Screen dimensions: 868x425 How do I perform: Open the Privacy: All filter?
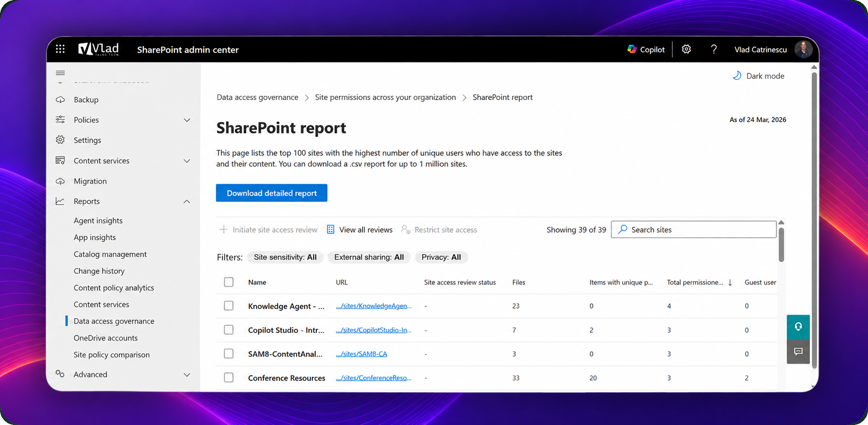[441, 257]
